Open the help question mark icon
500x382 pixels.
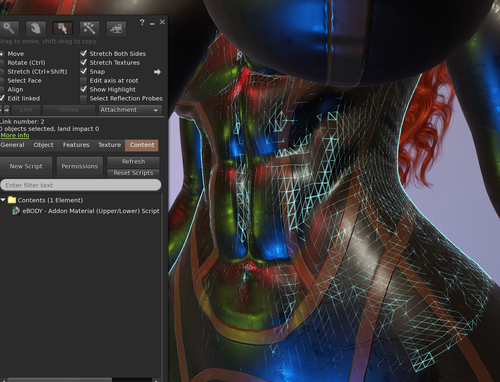(x=142, y=22)
